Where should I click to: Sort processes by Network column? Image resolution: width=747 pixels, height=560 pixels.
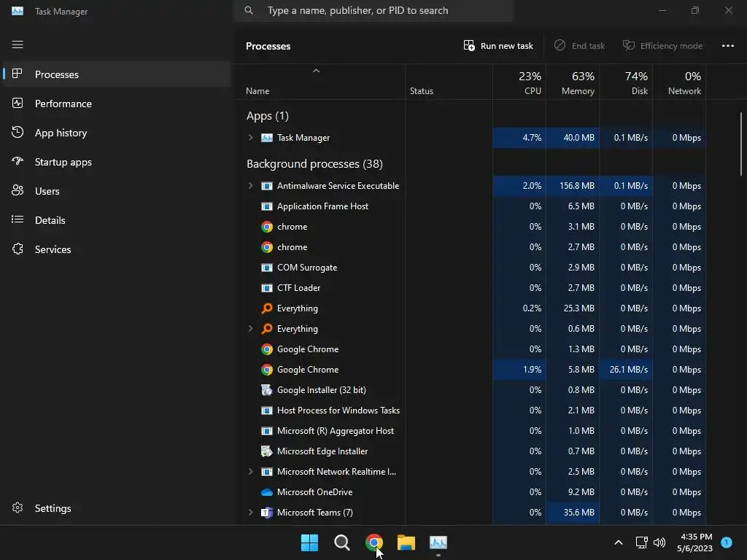click(679, 83)
